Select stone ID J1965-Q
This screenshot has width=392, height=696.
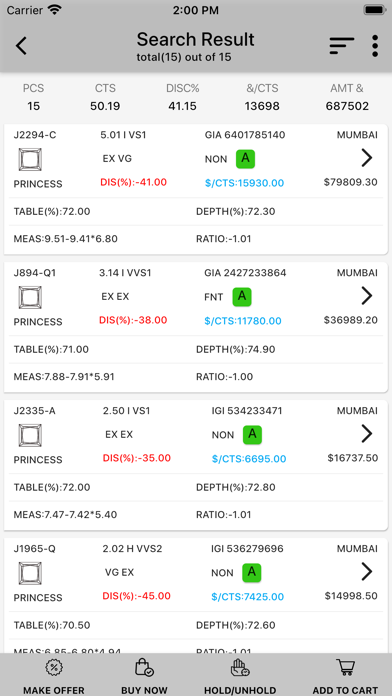35,549
